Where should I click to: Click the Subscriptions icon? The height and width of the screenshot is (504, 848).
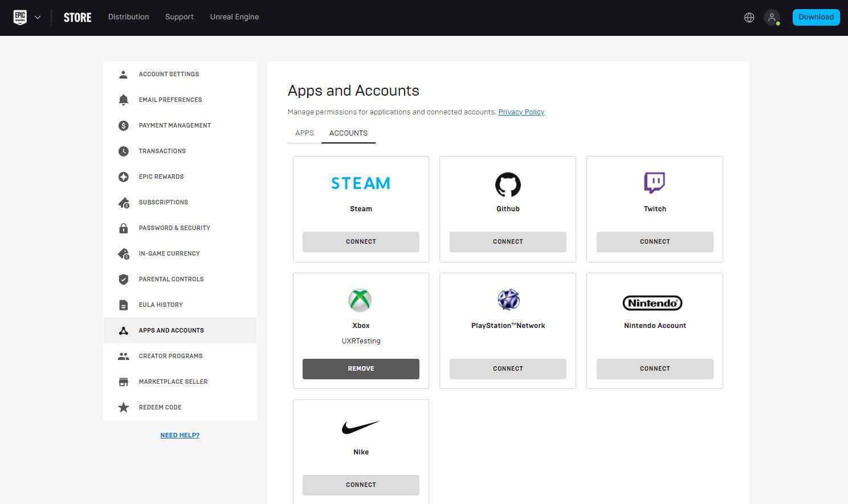(124, 203)
